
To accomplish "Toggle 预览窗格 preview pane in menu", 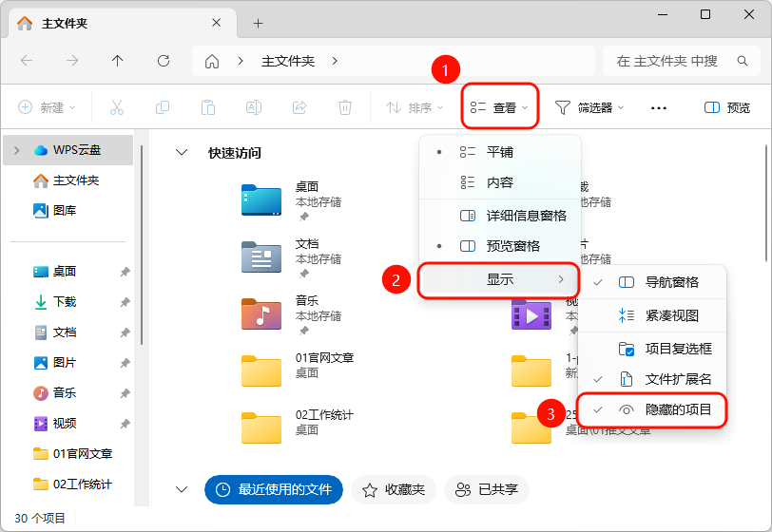I will click(x=500, y=246).
